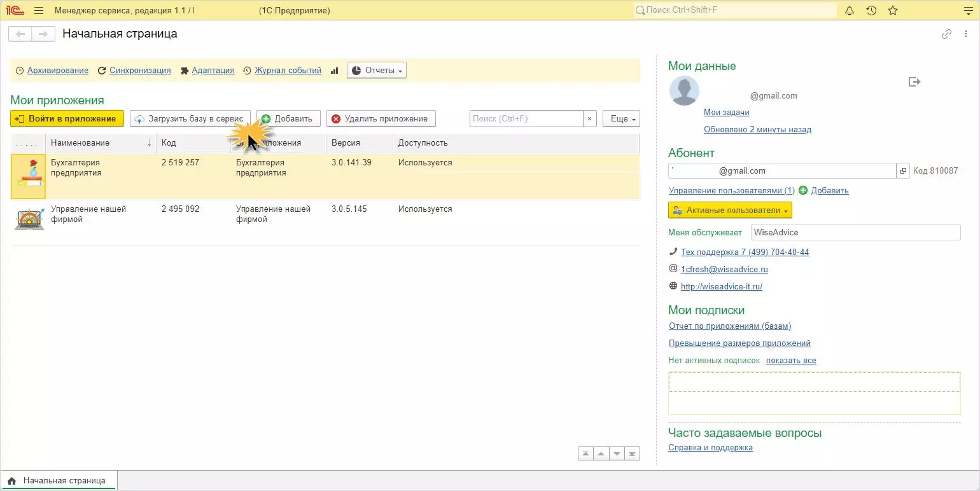Open the Мои задачи link
The width and height of the screenshot is (980, 491).
tap(727, 113)
